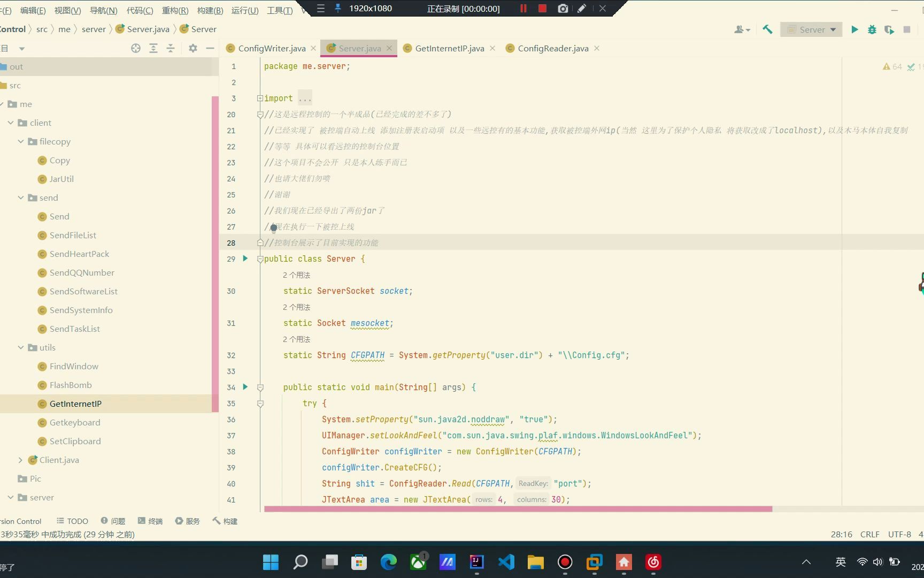Screen dimensions: 924x578
Task: Collapse the client folder
Action: point(11,123)
